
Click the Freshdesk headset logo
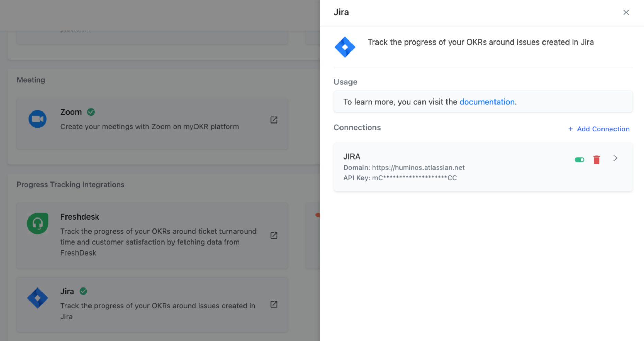click(x=38, y=223)
